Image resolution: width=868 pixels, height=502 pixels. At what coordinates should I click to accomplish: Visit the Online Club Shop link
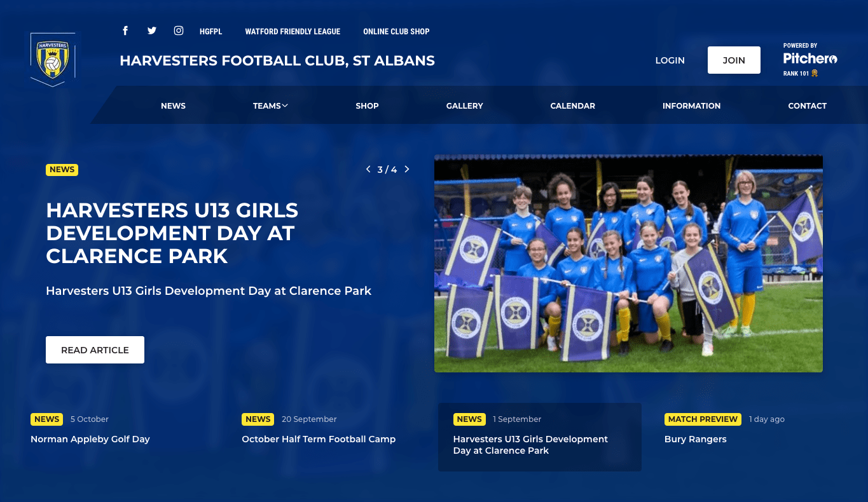tap(396, 31)
